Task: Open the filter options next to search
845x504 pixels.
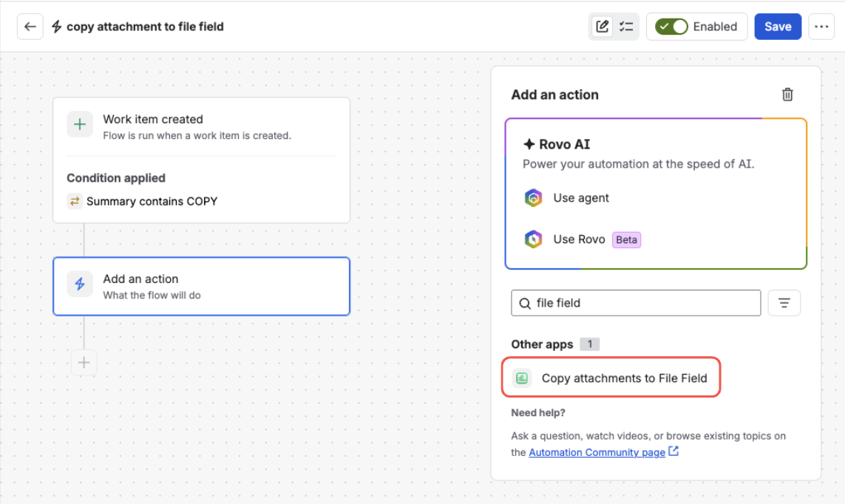Action: (784, 303)
